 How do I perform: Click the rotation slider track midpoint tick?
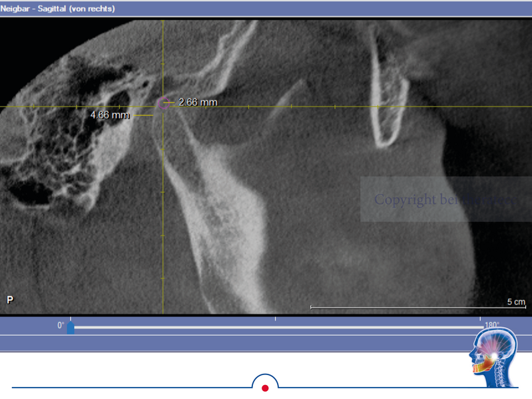coord(276,319)
